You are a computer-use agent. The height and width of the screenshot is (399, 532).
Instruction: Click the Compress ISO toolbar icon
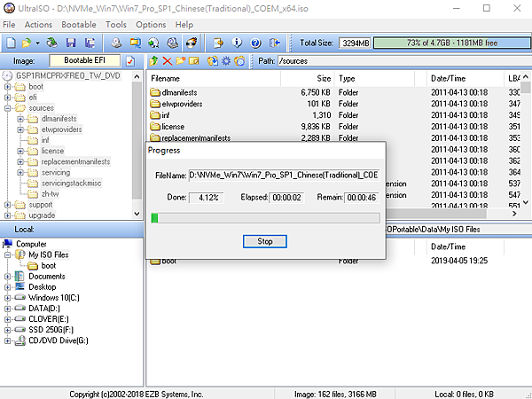153,43
